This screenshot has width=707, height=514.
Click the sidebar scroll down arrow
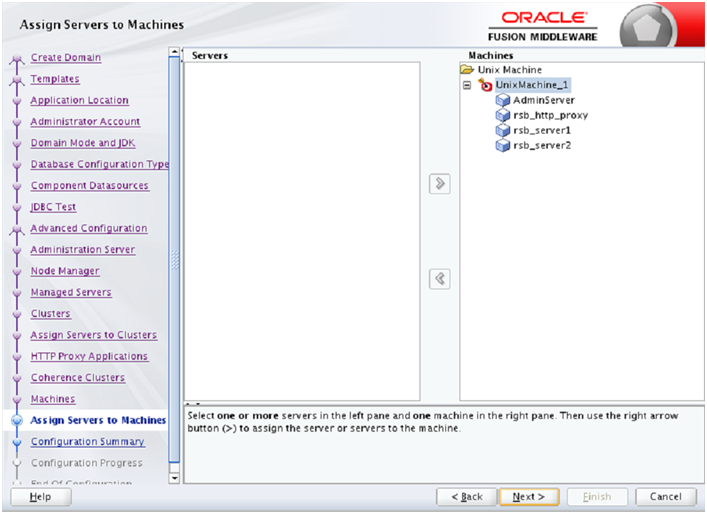pos(174,478)
